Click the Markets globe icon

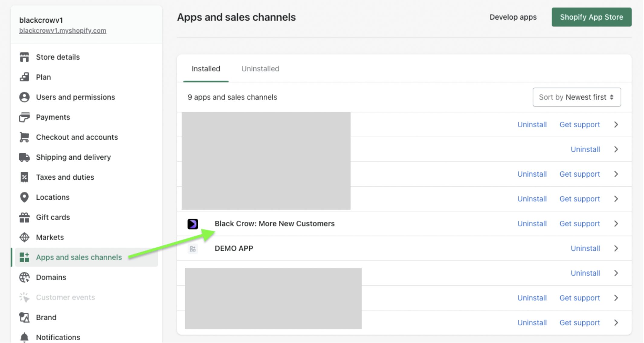pos(24,237)
